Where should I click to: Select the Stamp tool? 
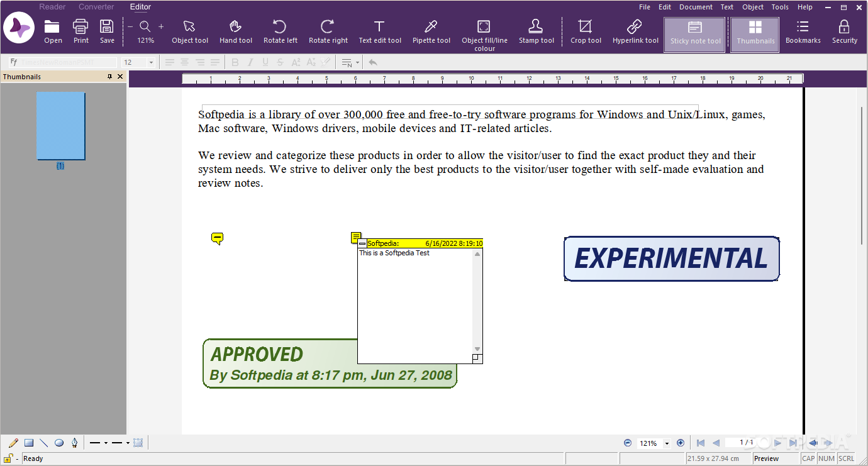(x=537, y=31)
